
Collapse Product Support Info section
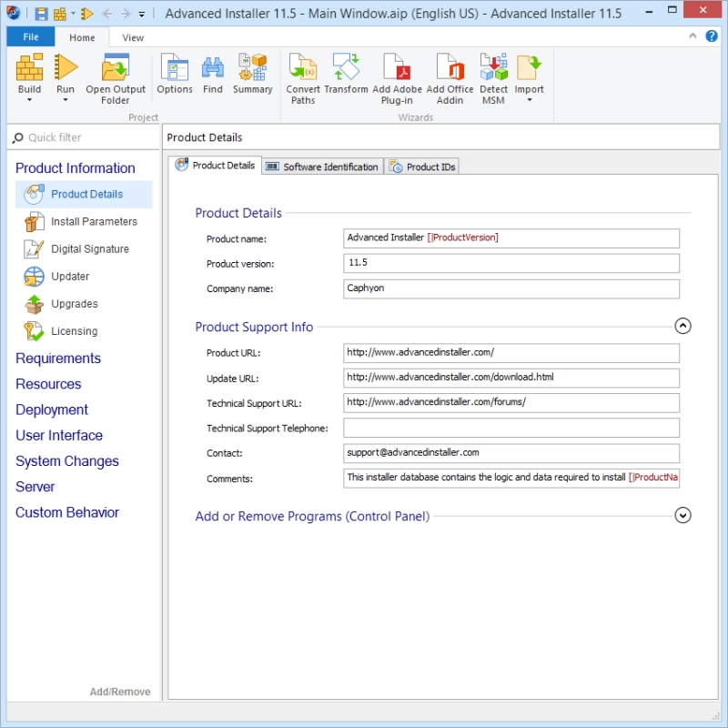point(682,326)
